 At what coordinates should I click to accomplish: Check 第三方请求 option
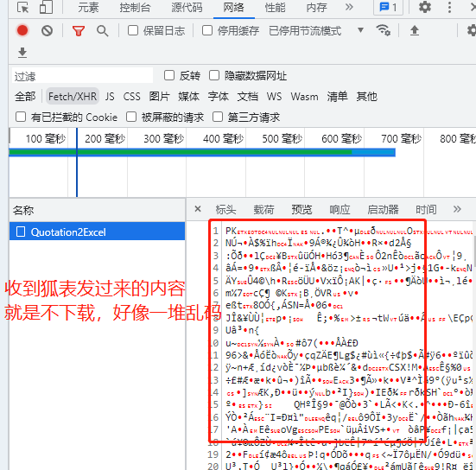click(218, 117)
